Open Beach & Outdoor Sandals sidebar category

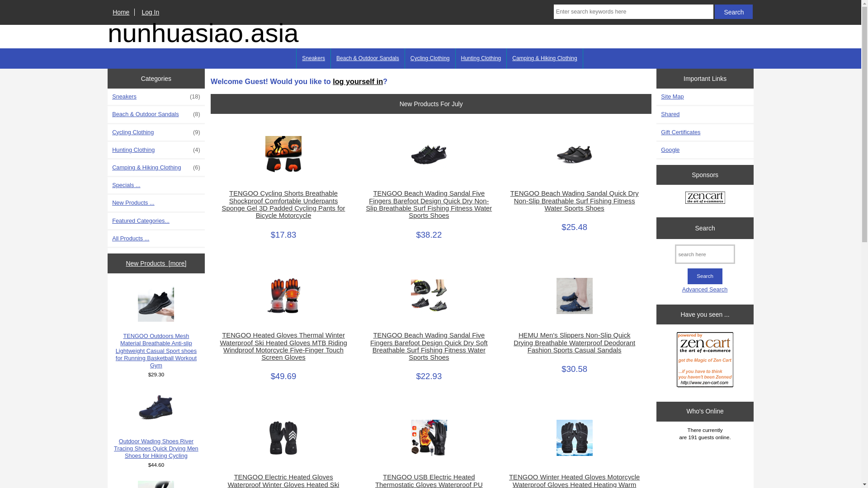[156, 114]
